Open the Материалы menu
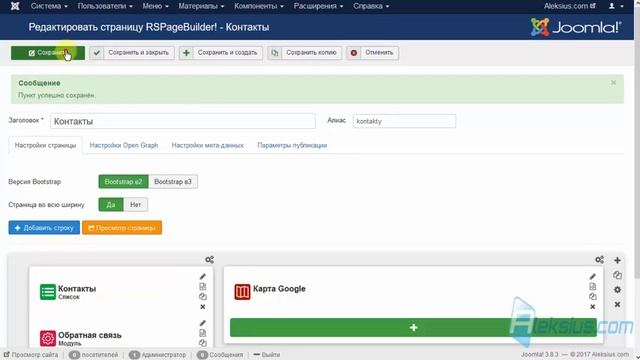This screenshot has height=360, width=640. point(201,6)
